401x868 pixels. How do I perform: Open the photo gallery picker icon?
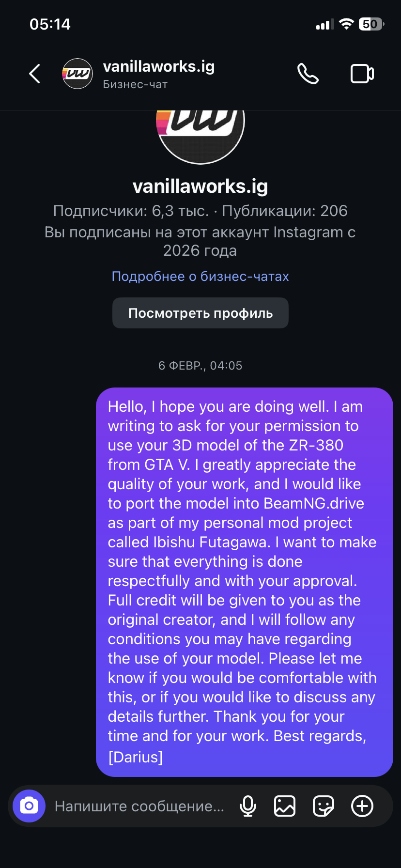coord(285,806)
